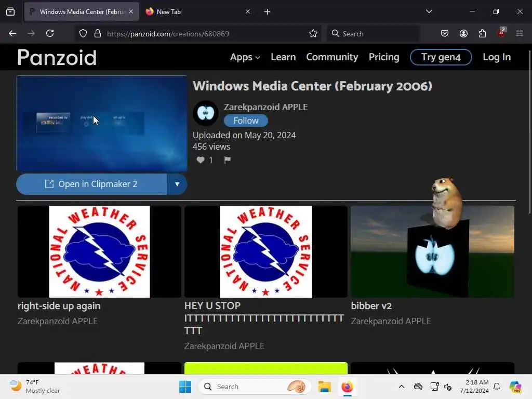Open the 'right-side up again' title

[59, 305]
